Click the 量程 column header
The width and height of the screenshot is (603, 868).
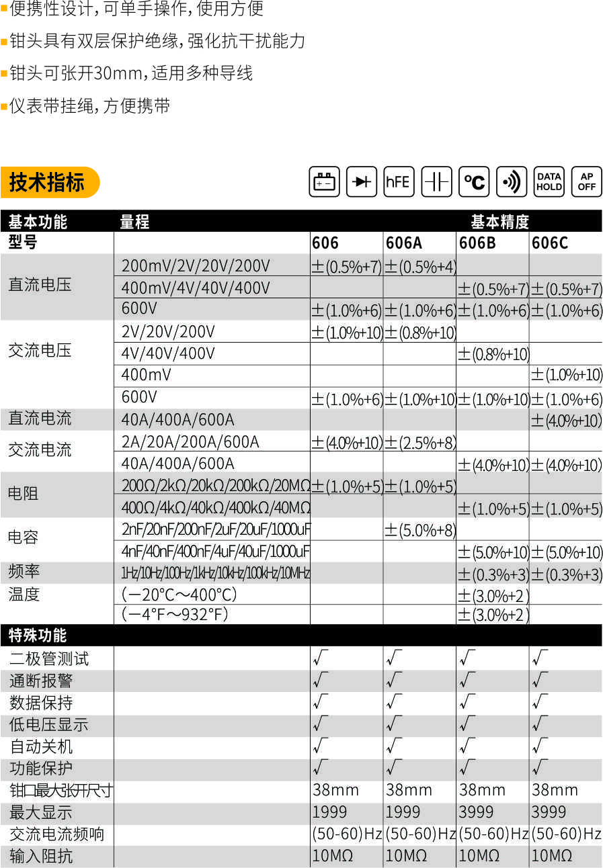tap(134, 222)
